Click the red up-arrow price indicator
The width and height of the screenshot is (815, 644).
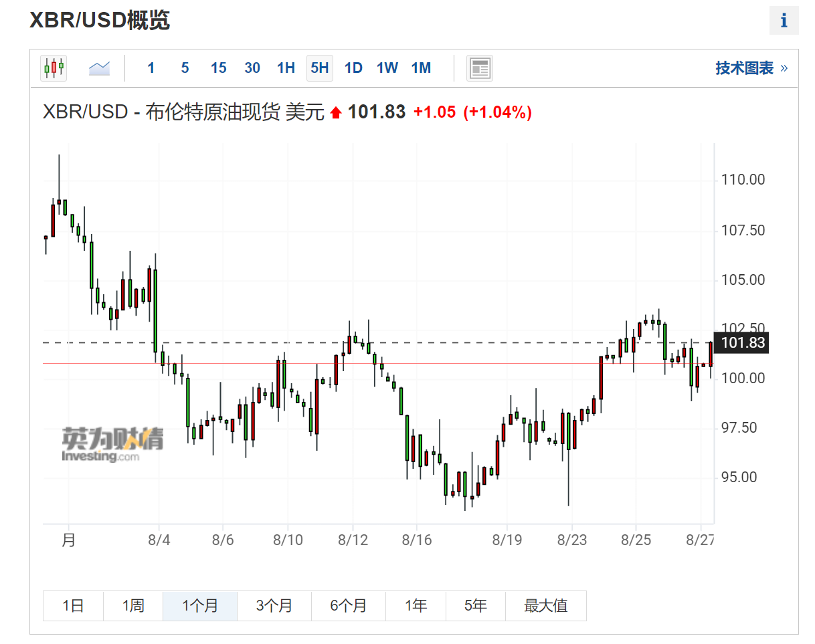tap(336, 113)
